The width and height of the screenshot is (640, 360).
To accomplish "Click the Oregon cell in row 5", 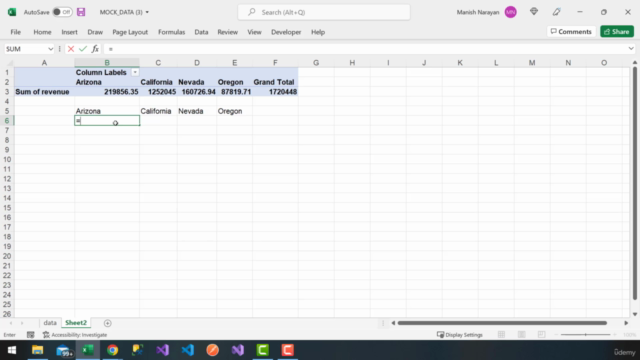I will point(235,111).
